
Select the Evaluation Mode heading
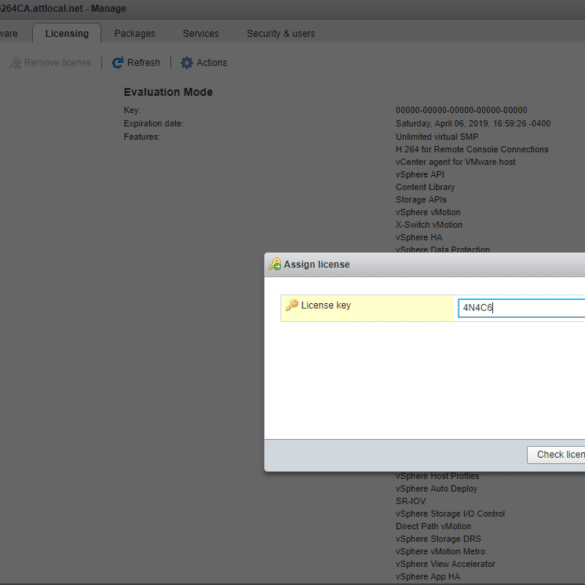(168, 92)
